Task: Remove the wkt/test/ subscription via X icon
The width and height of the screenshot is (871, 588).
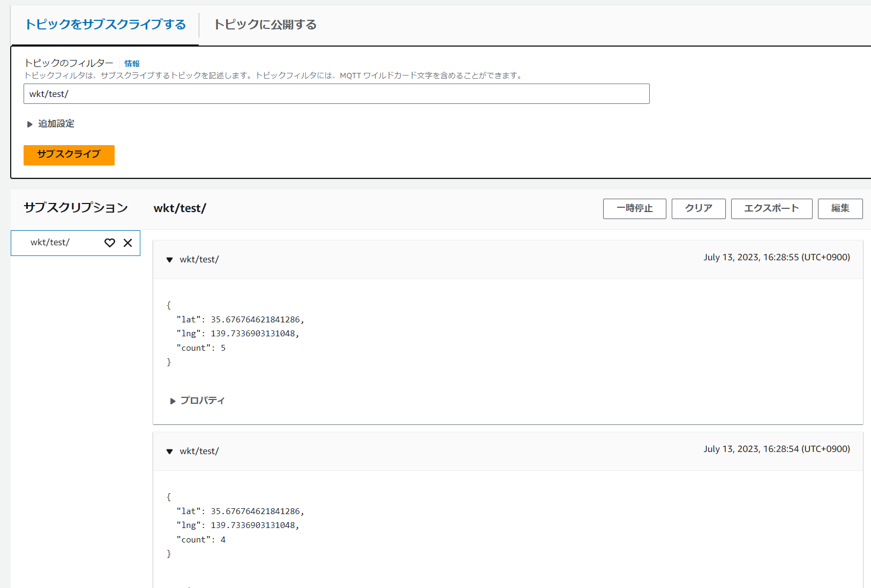Action: click(x=127, y=243)
